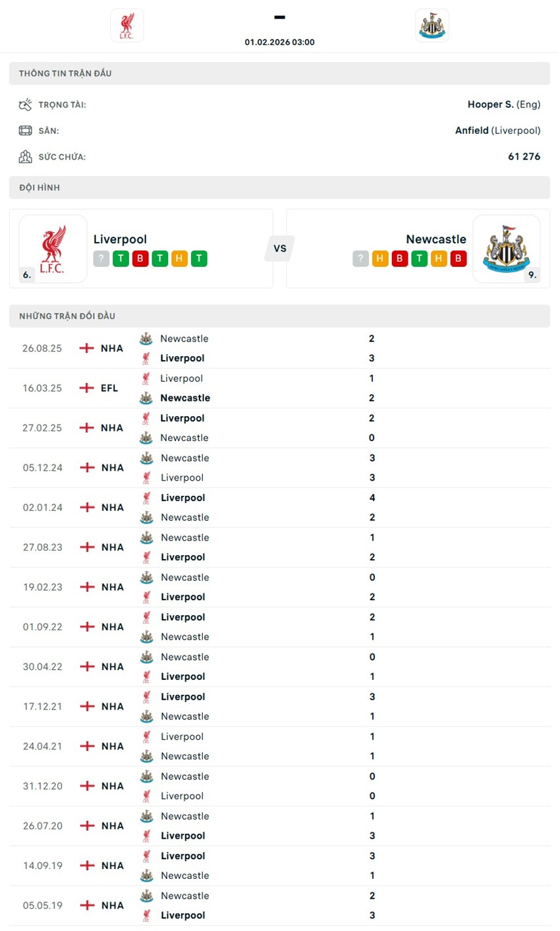Viewport: 560px width, 931px height.
Task: Toggle the question-mark form badge for Newcastle
Action: (x=360, y=258)
